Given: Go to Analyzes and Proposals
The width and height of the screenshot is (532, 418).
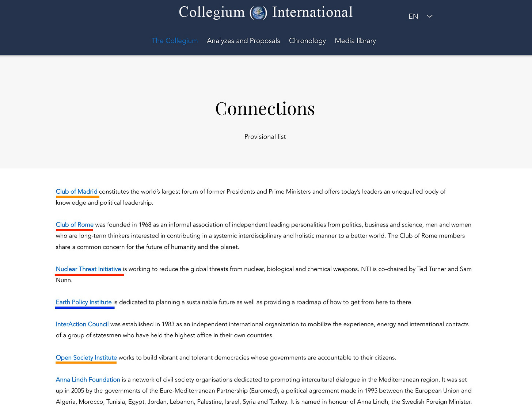Looking at the screenshot, I should point(243,41).
